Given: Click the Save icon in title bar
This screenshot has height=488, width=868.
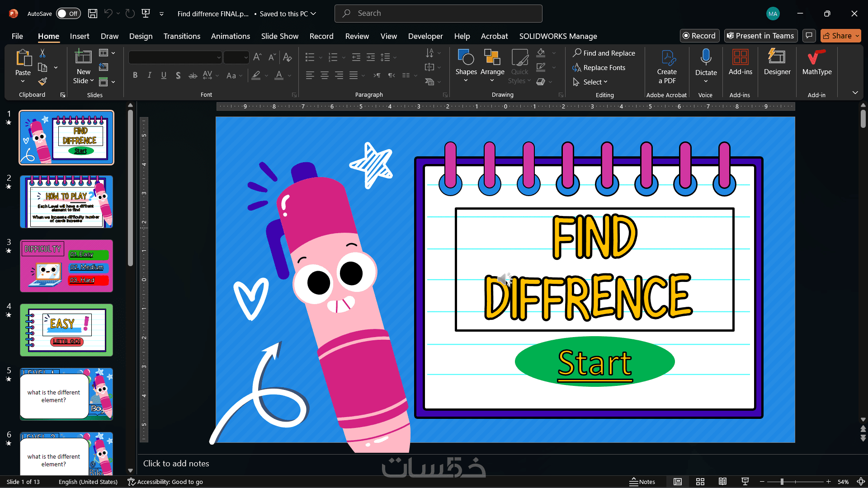Looking at the screenshot, I should click(93, 14).
